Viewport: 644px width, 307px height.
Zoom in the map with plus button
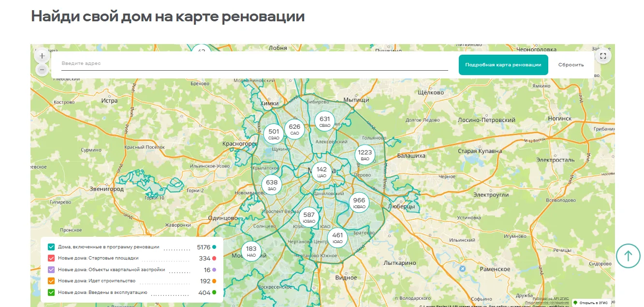(42, 56)
